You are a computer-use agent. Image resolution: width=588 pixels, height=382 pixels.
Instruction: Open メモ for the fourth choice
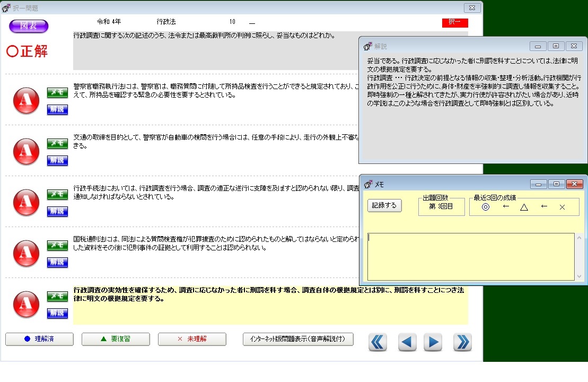(x=57, y=246)
